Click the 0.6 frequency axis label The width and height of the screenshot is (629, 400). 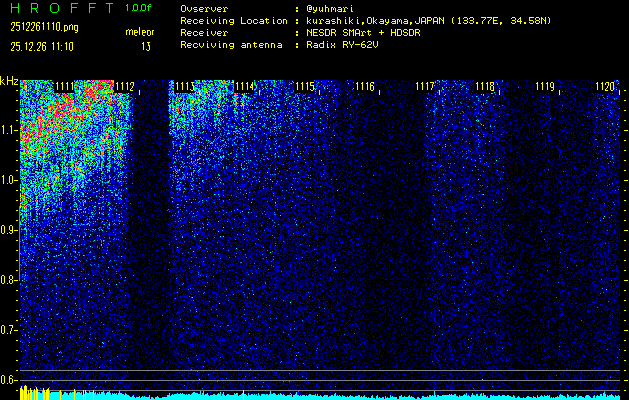pyautogui.click(x=9, y=380)
